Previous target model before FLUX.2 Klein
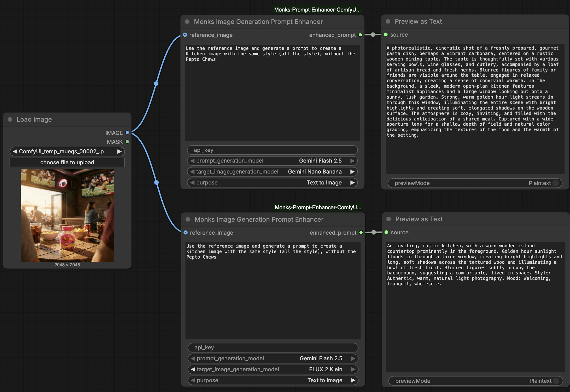 [193, 370]
